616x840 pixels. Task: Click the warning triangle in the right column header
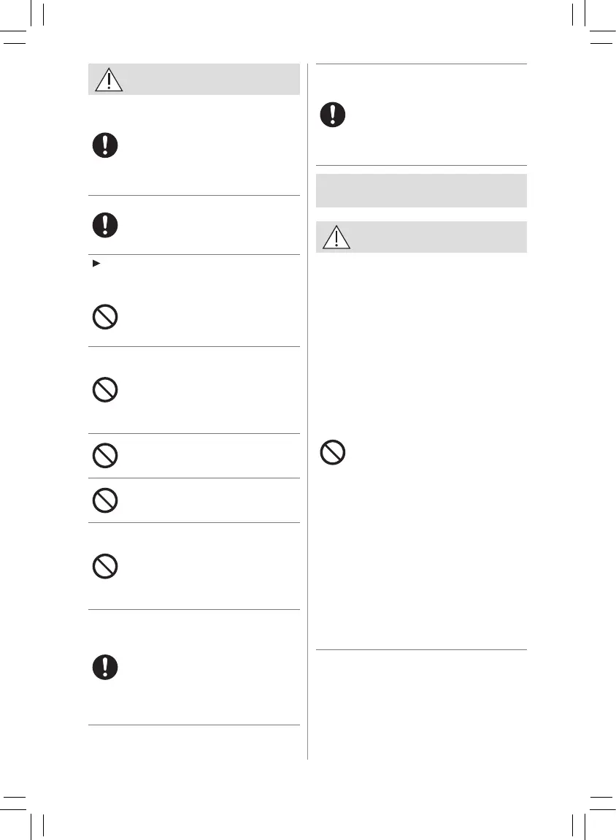pyautogui.click(x=336, y=237)
